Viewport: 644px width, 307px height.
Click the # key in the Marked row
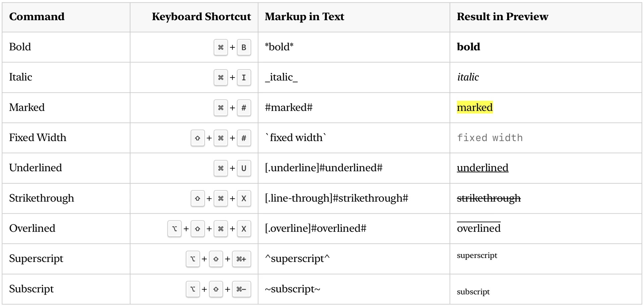coord(244,108)
